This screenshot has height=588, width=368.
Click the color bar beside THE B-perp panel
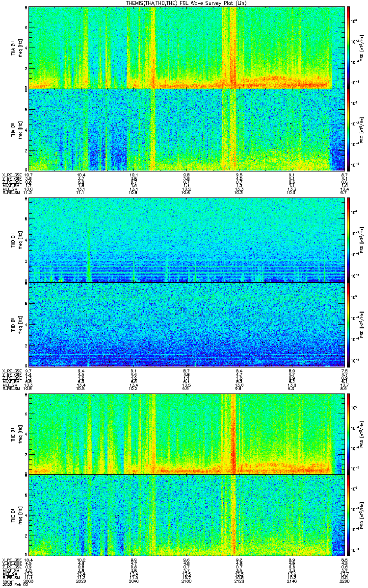coord(348,434)
